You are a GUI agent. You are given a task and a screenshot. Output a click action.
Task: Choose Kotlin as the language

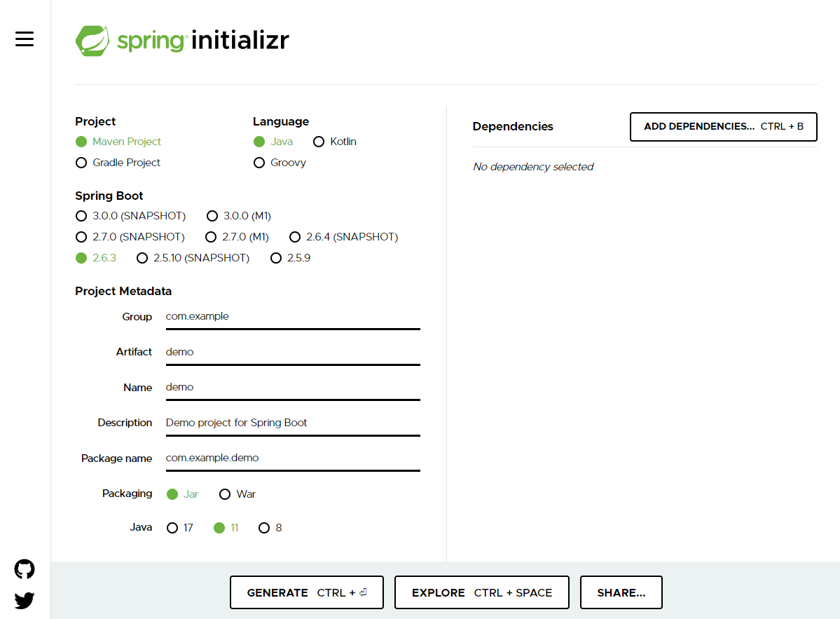pyautogui.click(x=335, y=142)
